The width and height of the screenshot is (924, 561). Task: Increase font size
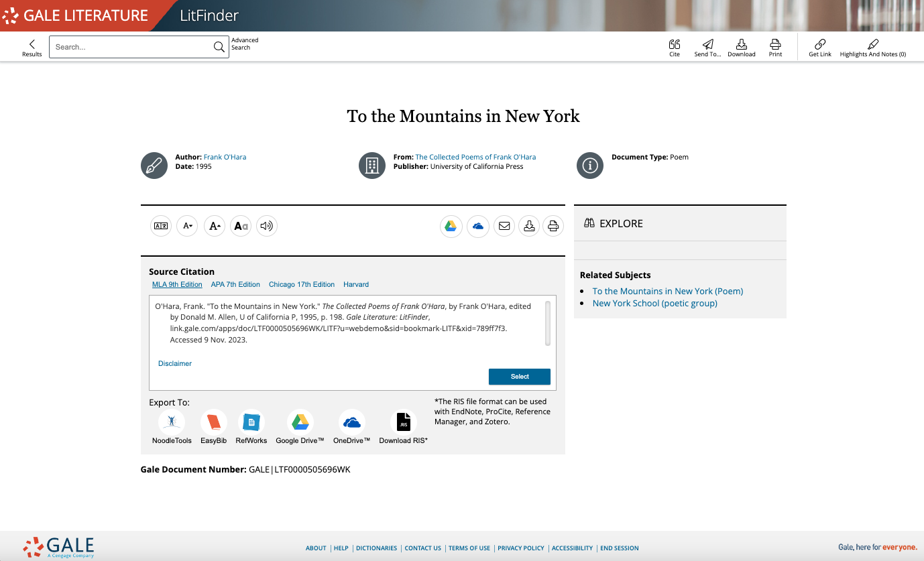tap(215, 226)
